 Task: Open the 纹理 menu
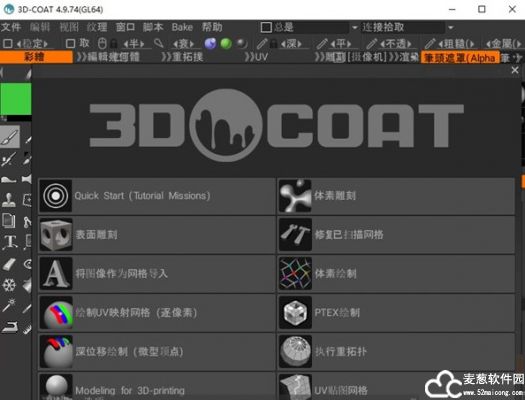(97, 27)
